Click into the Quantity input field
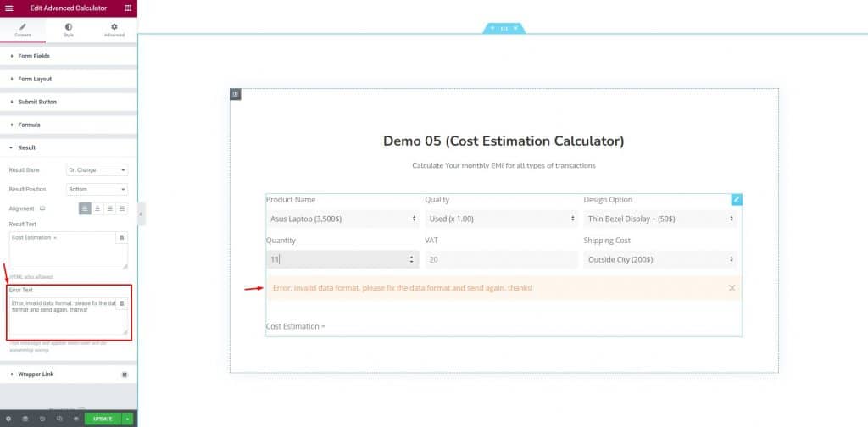 tap(342, 259)
